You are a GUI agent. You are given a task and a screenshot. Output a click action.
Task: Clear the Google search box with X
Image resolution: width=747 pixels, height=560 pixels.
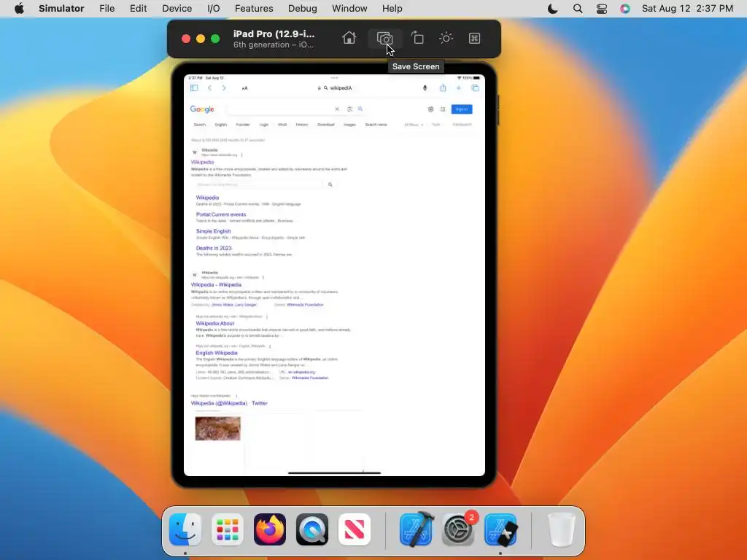[337, 109]
